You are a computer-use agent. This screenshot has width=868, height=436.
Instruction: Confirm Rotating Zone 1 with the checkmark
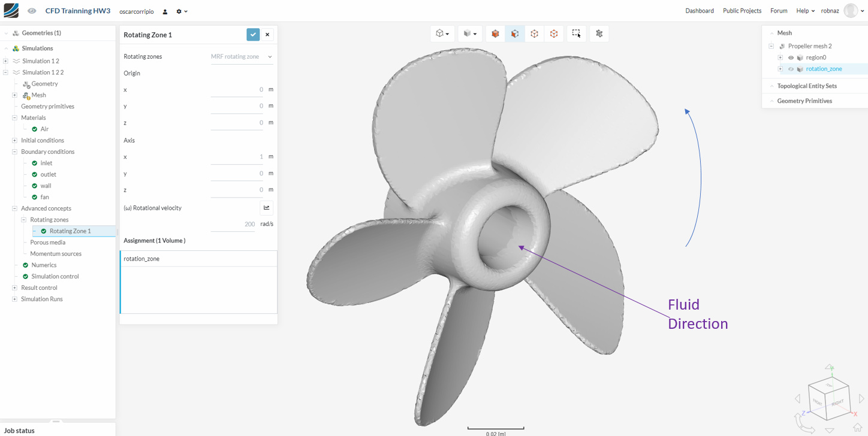pos(253,35)
